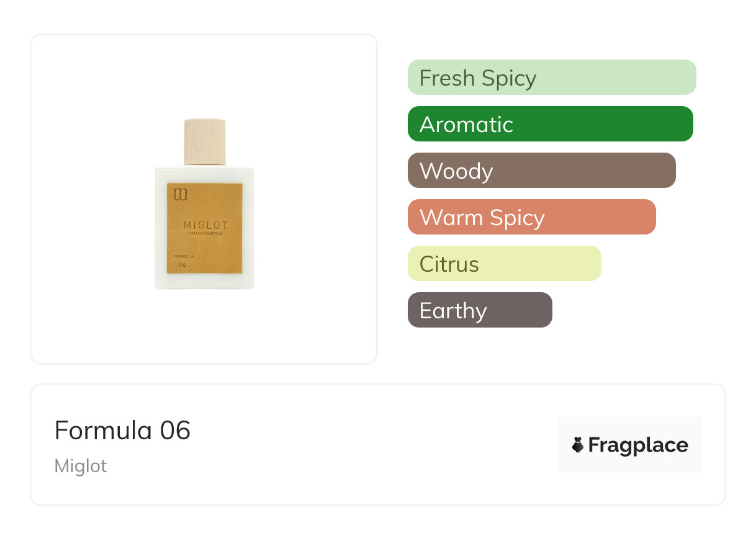Select the Citrus accord bar
The image size is (756, 536).
(504, 264)
